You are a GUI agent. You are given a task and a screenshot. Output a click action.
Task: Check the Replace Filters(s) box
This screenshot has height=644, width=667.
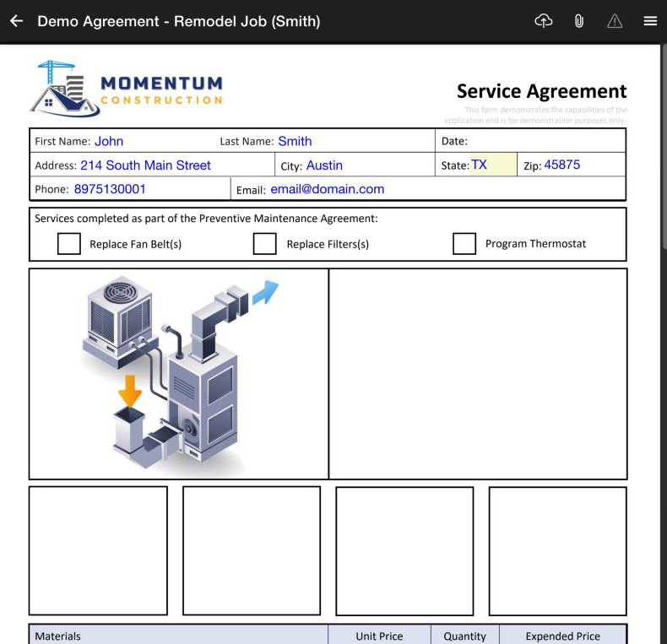264,244
